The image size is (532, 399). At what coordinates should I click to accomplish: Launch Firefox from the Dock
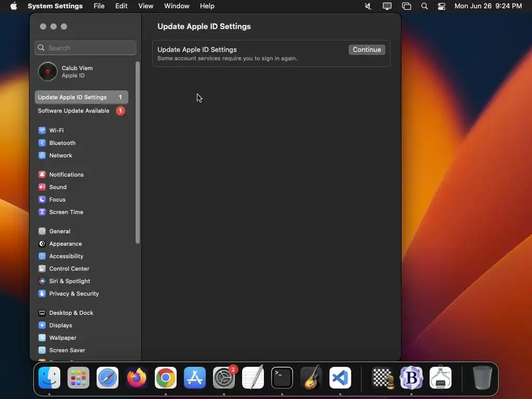(x=137, y=378)
